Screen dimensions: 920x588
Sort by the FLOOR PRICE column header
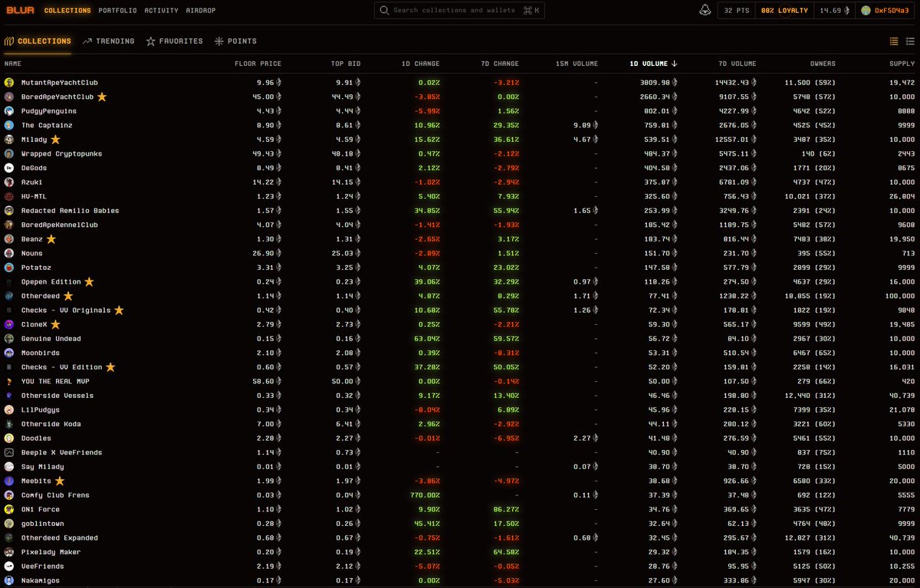[x=258, y=64]
